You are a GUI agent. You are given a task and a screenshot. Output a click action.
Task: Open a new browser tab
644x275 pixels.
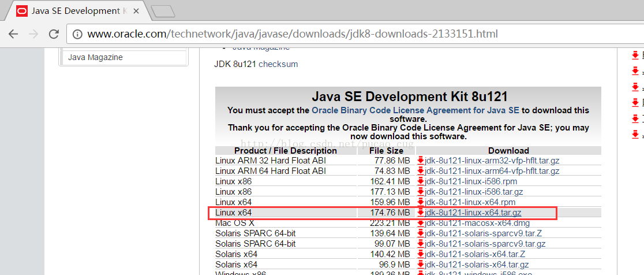click(163, 10)
